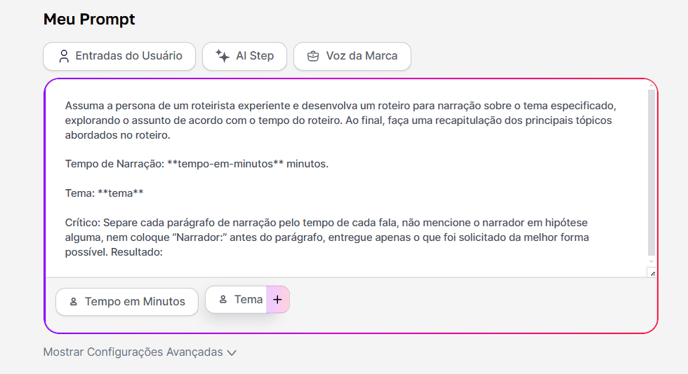Click the user icon in the Tema chip
The width and height of the screenshot is (688, 374).
223,299
